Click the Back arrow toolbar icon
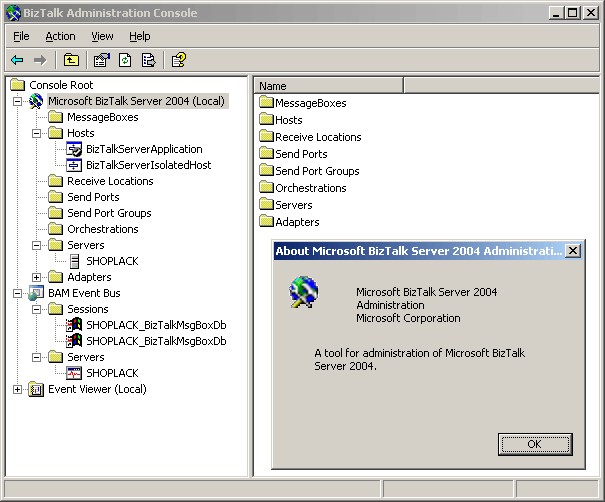 17,60
